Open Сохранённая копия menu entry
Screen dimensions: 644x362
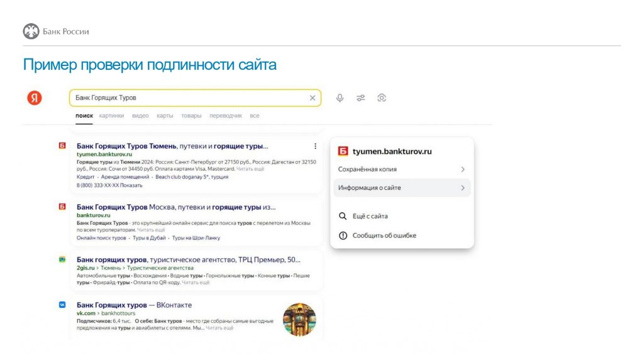pyautogui.click(x=402, y=169)
